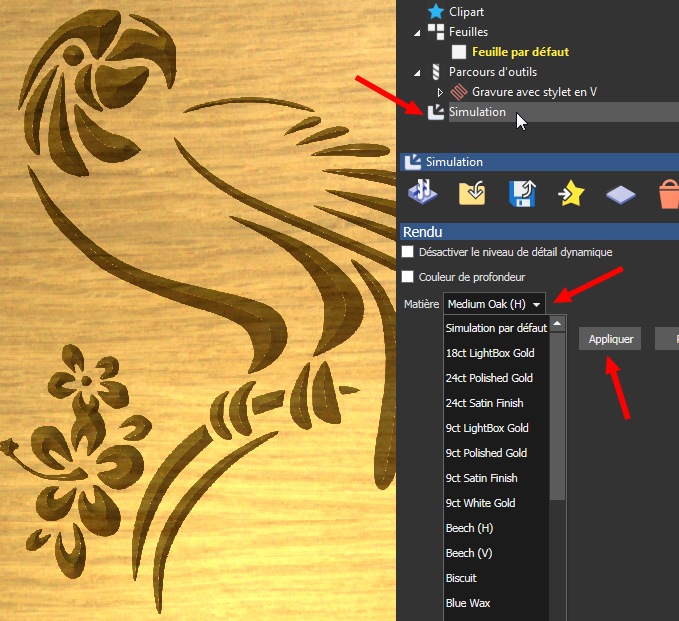Click the white sheet icon beside Feuille par défaut
This screenshot has height=621, width=679.
[x=459, y=52]
